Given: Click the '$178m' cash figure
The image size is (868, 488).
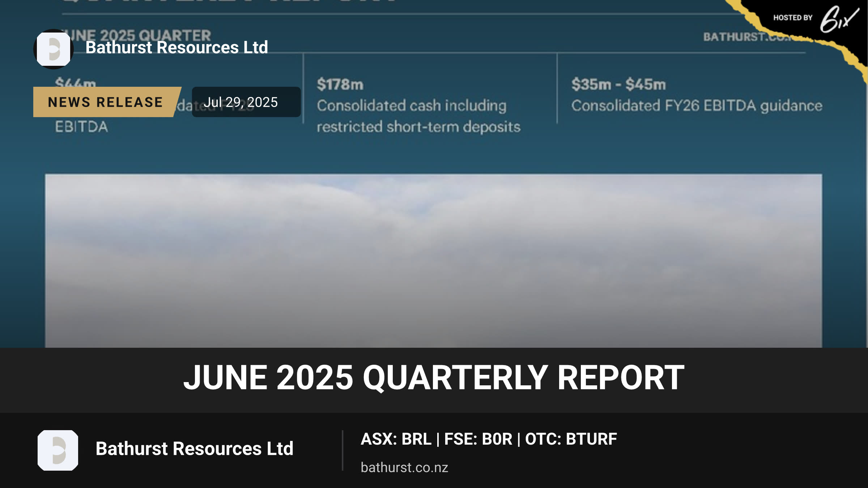Looking at the screenshot, I should click(340, 85).
